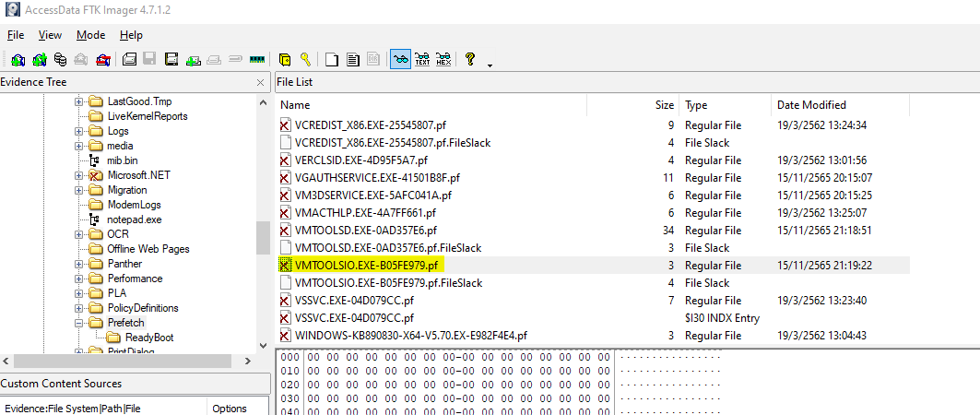This screenshot has width=980, height=415.
Task: Click the Capture Memory RAM chip icon
Action: [257, 59]
